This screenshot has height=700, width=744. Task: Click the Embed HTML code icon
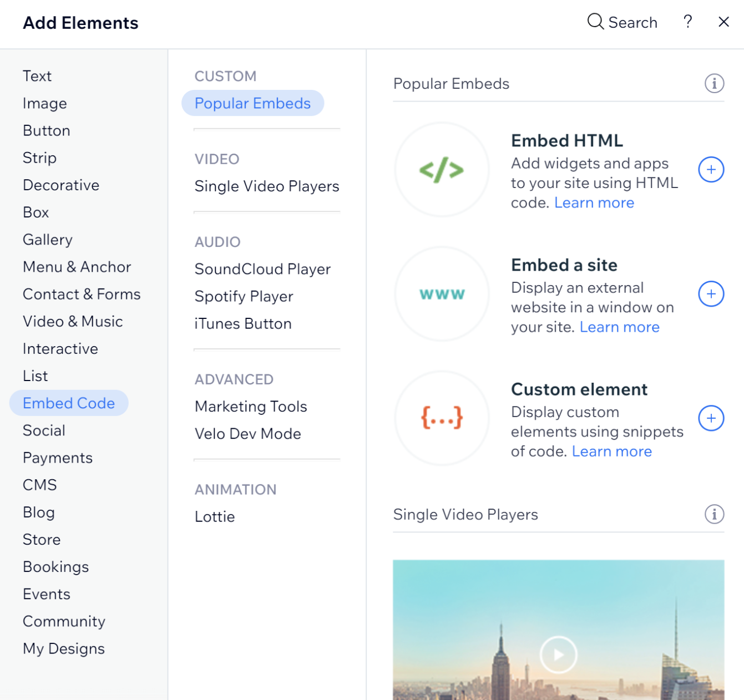442,170
